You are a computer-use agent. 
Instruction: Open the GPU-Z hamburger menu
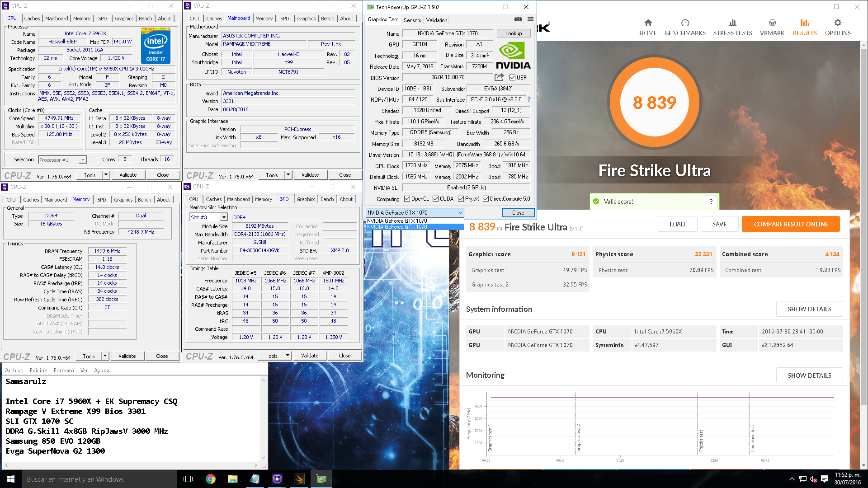coord(530,19)
